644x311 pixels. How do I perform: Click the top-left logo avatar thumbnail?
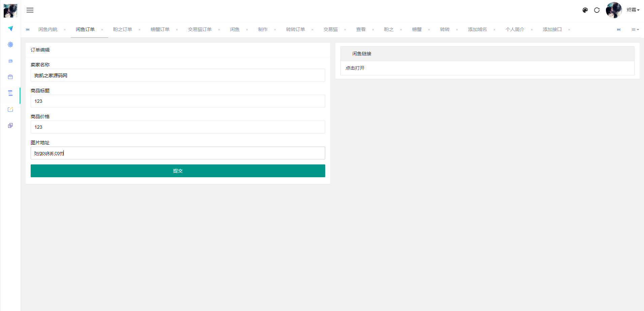[10, 11]
